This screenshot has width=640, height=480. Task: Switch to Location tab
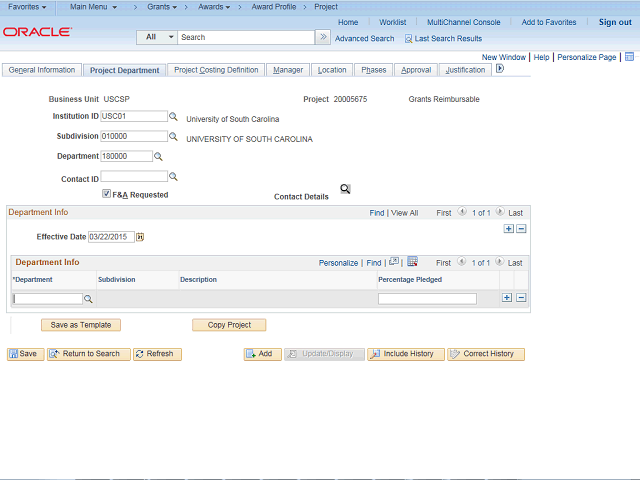tap(332, 70)
